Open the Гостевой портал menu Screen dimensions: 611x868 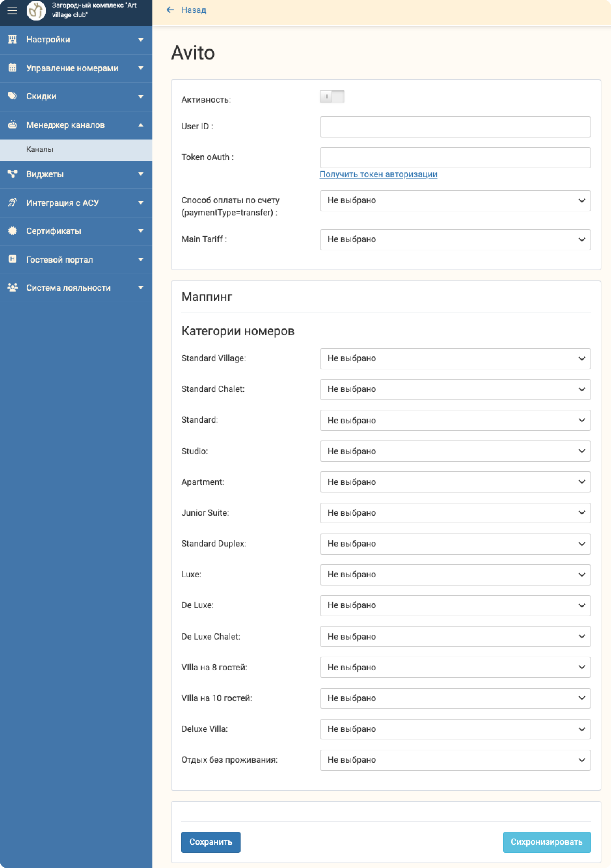coord(76,259)
